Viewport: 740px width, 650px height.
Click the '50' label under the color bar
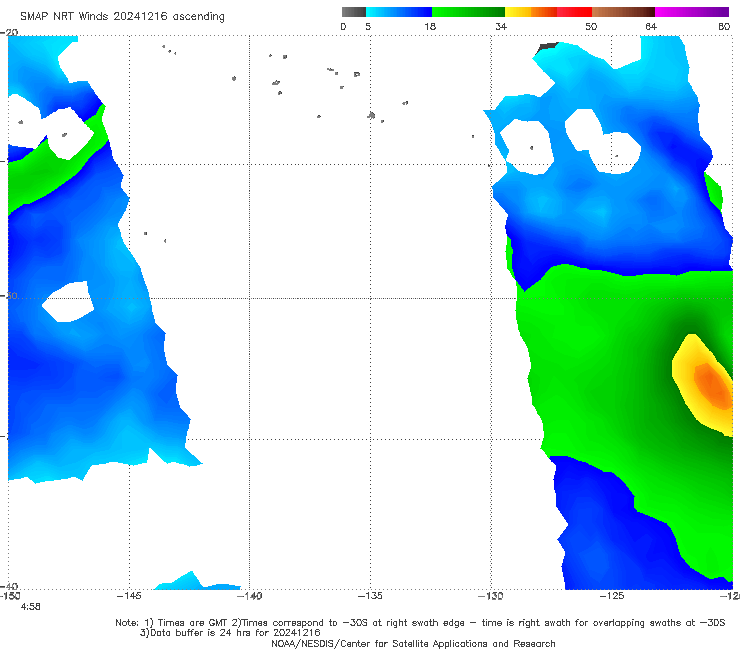pyautogui.click(x=591, y=26)
